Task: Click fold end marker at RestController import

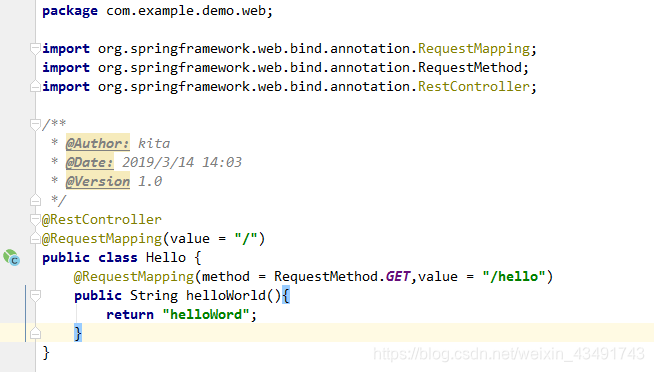Action: (x=35, y=86)
